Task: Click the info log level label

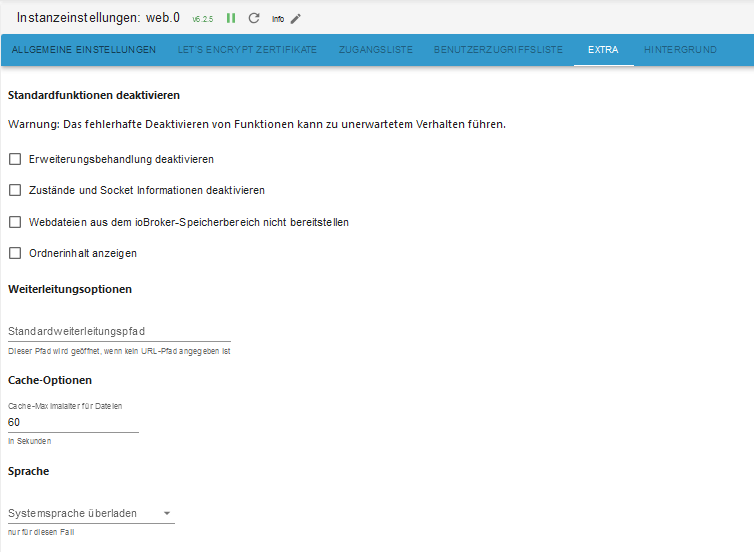Action: tap(277, 19)
